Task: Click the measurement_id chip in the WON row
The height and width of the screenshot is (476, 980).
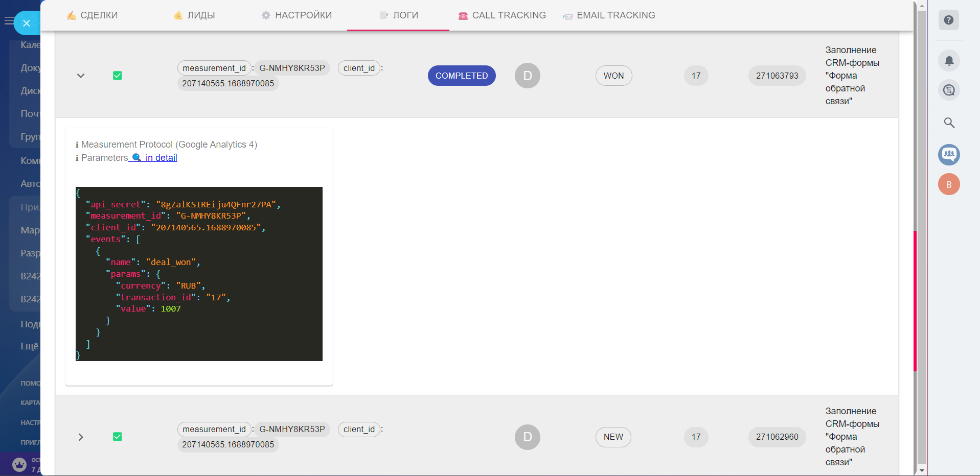Action: (x=214, y=68)
